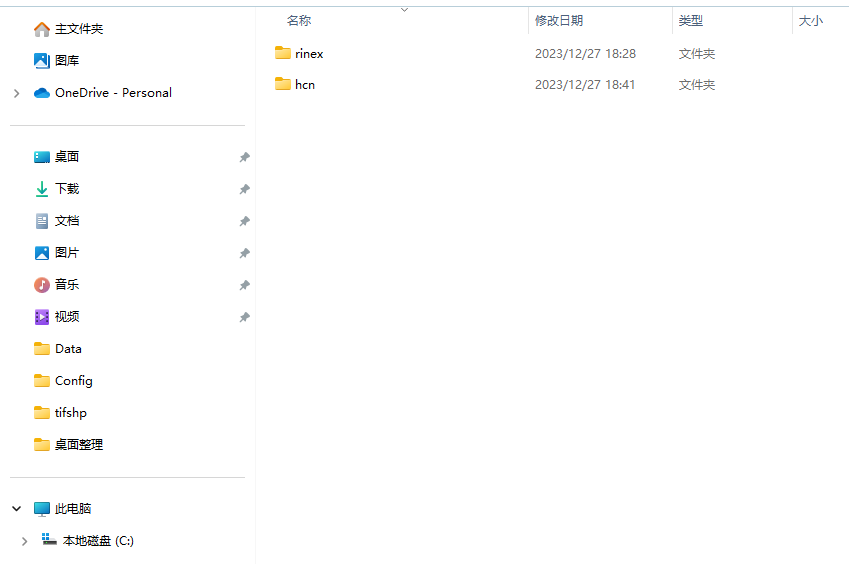
Task: Unpin 下载 using its pin icon
Action: point(245,189)
